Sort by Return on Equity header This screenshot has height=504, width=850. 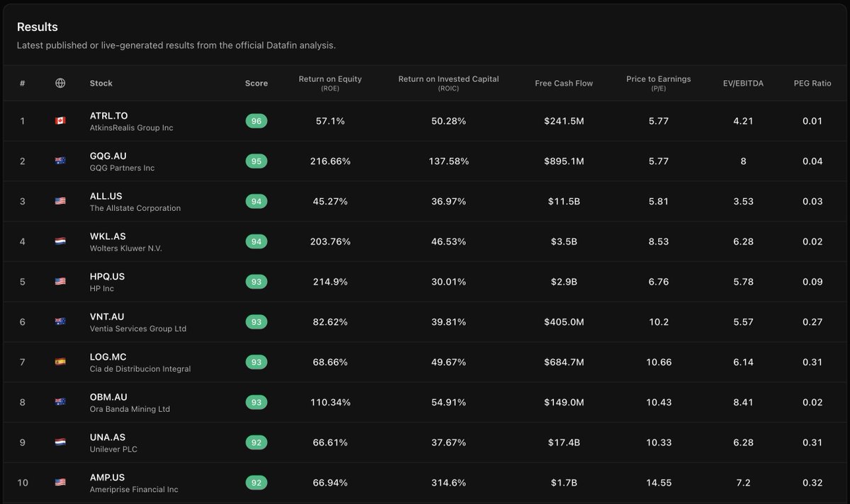(330, 83)
